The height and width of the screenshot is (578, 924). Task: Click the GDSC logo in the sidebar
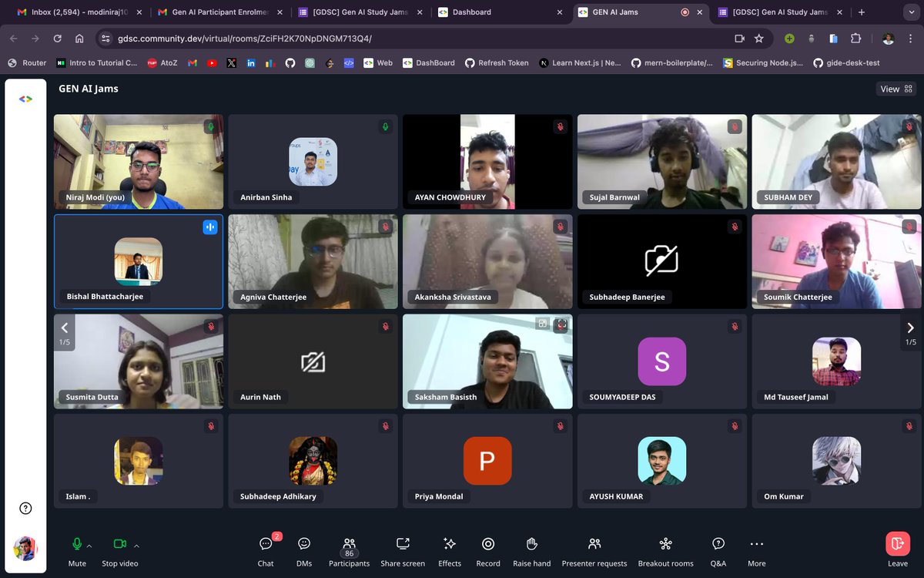coord(25,99)
